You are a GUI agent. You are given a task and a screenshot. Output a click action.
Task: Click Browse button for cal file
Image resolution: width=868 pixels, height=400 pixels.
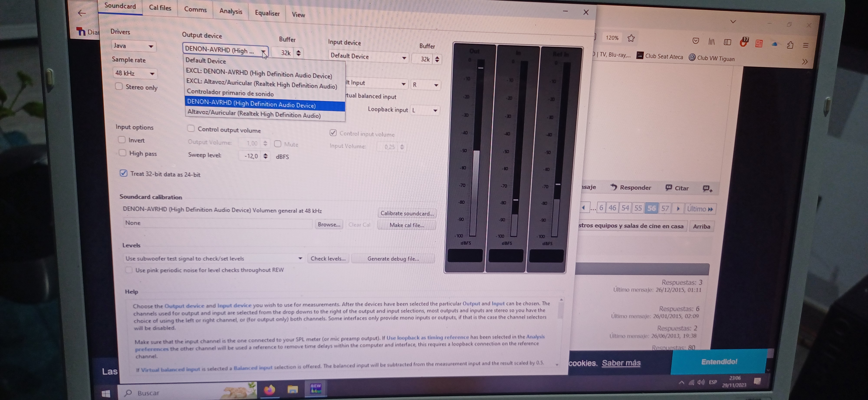coord(329,224)
